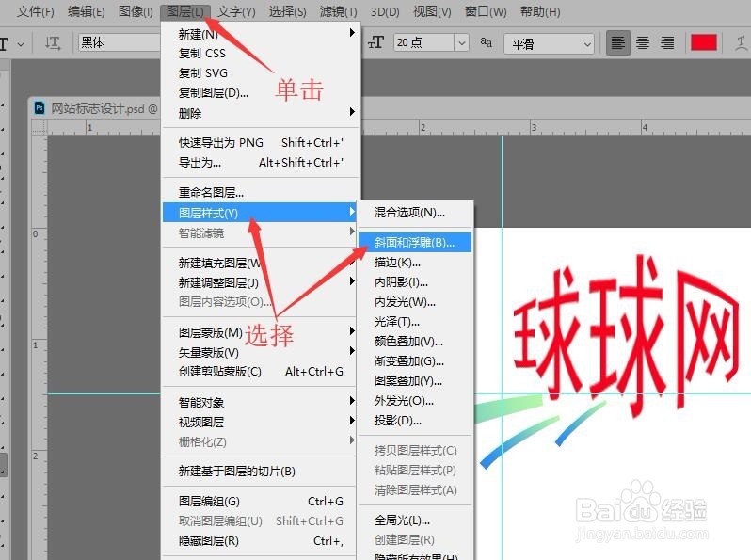This screenshot has height=560, width=751.
Task: Open the 编辑(E) menu
Action: (x=87, y=11)
